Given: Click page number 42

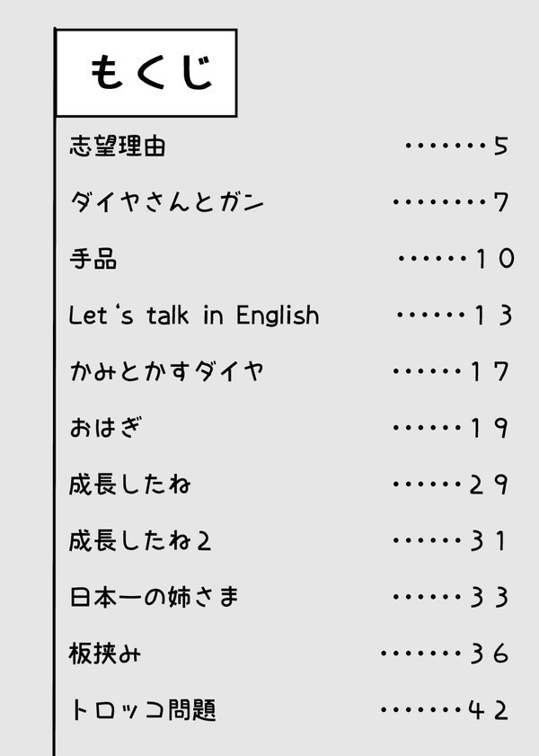Looking at the screenshot, I should [490, 710].
